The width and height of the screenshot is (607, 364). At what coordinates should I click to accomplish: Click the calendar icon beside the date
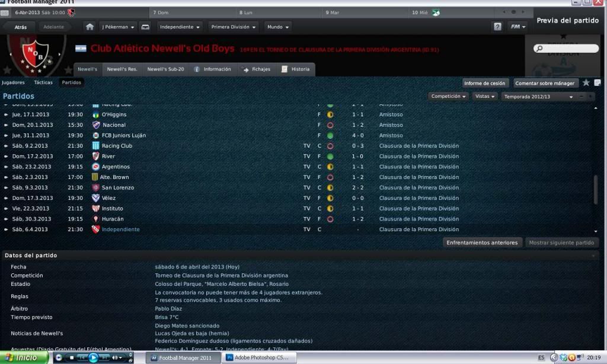(x=5, y=13)
